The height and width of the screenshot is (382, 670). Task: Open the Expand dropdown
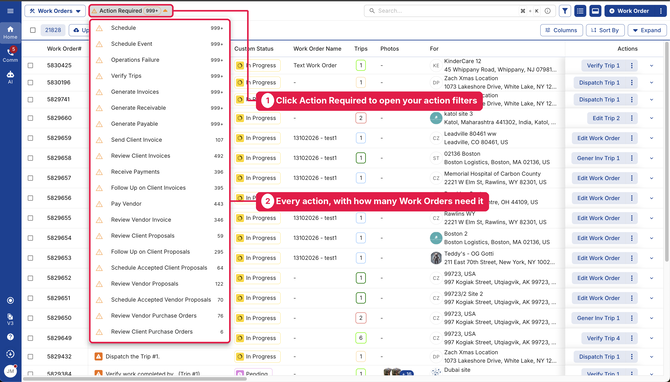[x=647, y=30]
